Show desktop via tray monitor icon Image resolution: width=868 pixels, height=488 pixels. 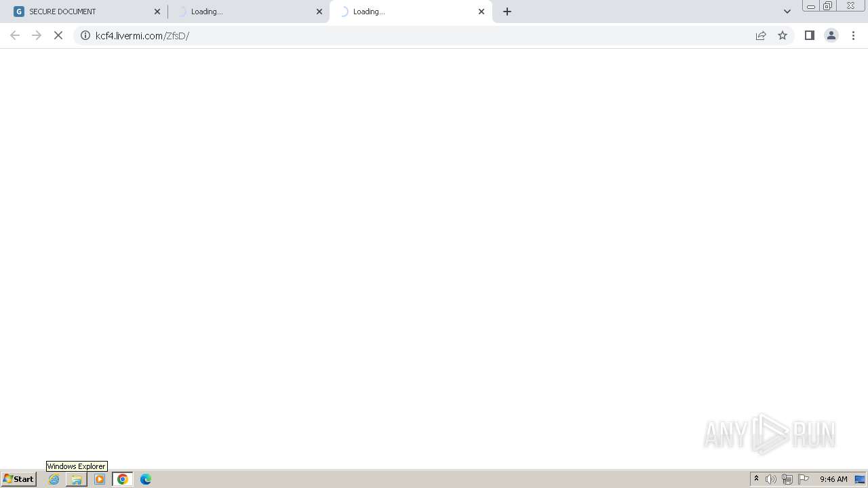(860, 479)
